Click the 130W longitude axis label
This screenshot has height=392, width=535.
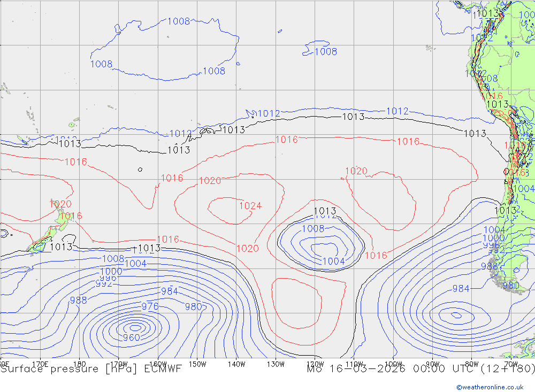tap(276, 364)
